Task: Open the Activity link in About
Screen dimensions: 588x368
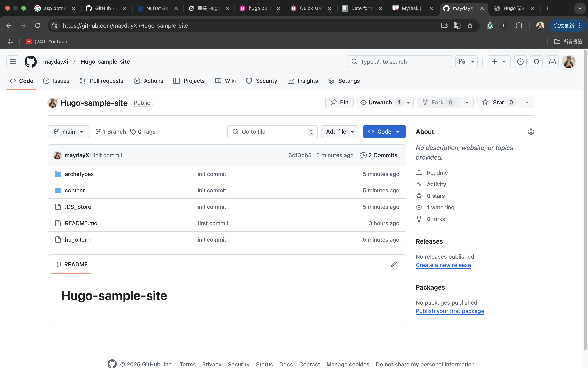Action: 431,184
